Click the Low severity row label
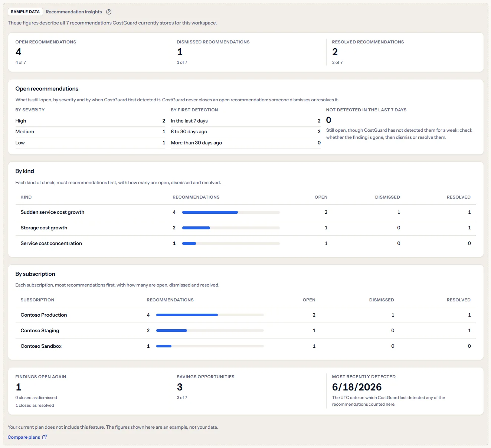 click(20, 143)
